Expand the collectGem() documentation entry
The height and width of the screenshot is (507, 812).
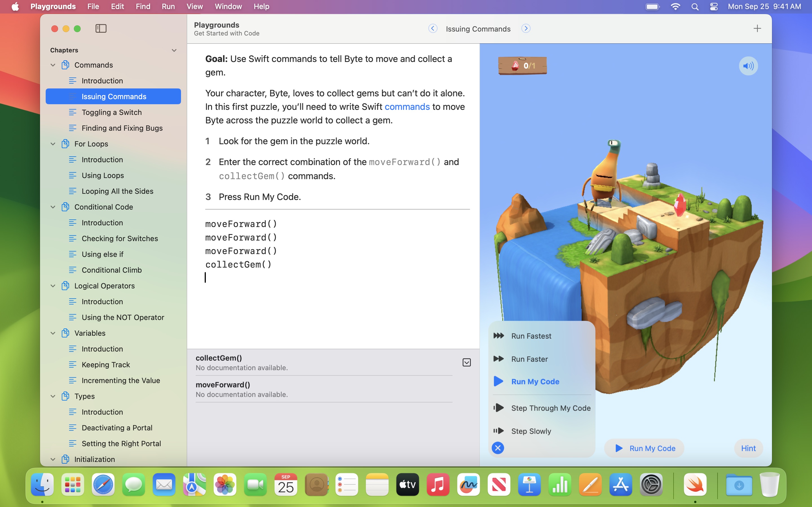point(467,362)
